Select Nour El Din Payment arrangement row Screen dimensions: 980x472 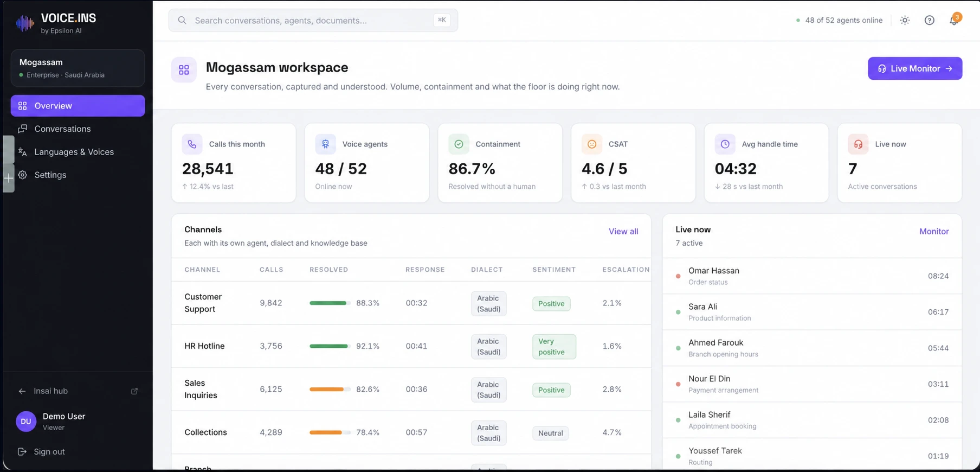coord(812,384)
